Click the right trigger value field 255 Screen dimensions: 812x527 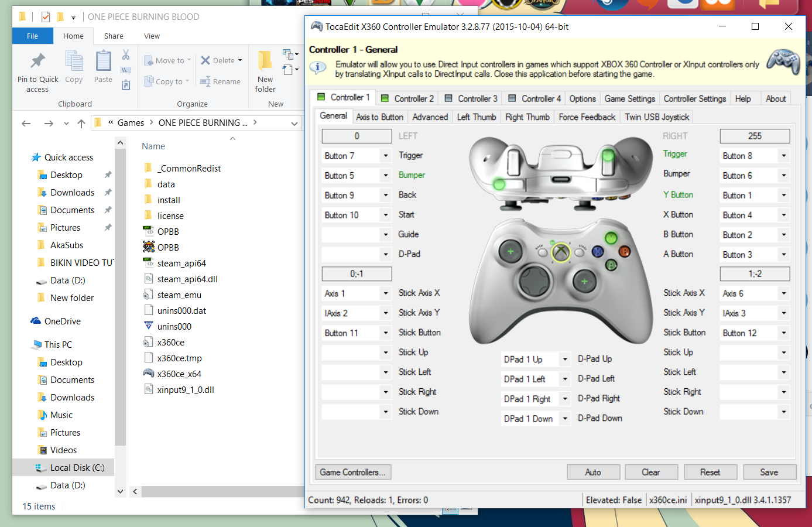click(x=755, y=136)
